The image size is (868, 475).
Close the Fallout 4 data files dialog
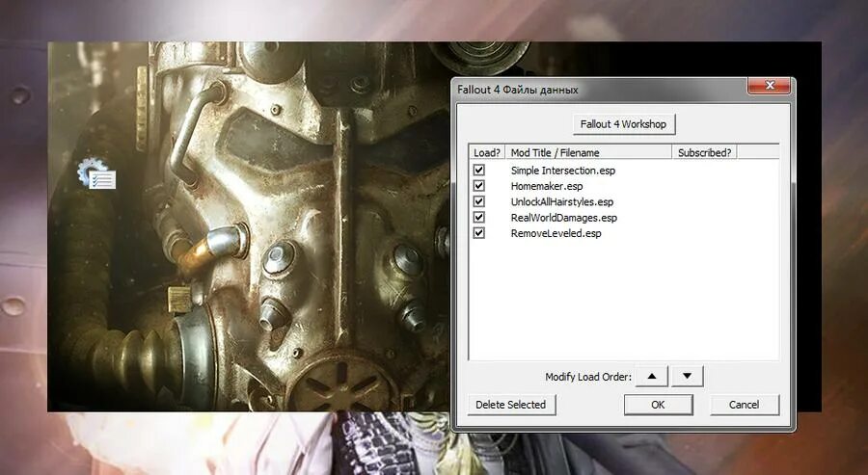769,85
